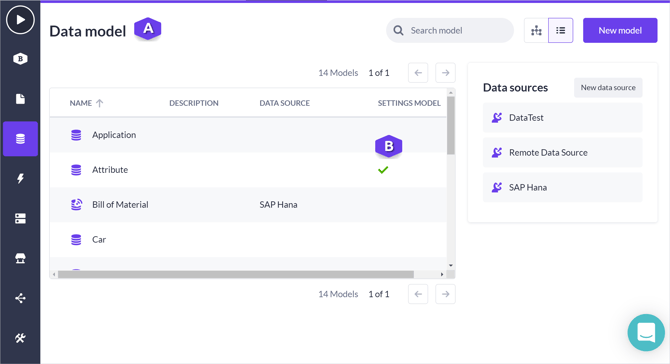Image resolution: width=670 pixels, height=364 pixels.
Task: Open the Application model row
Action: pos(248,135)
